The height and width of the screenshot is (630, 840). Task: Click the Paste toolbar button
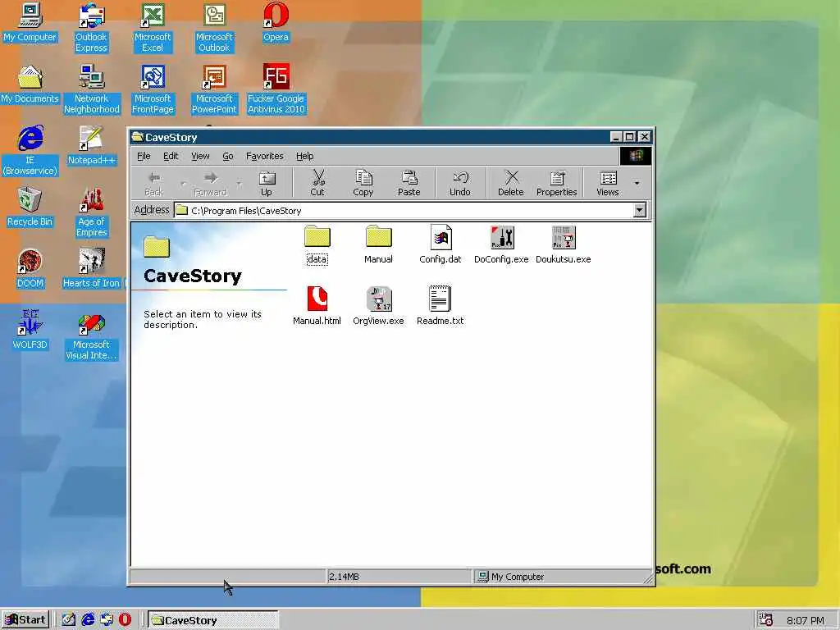[409, 184]
